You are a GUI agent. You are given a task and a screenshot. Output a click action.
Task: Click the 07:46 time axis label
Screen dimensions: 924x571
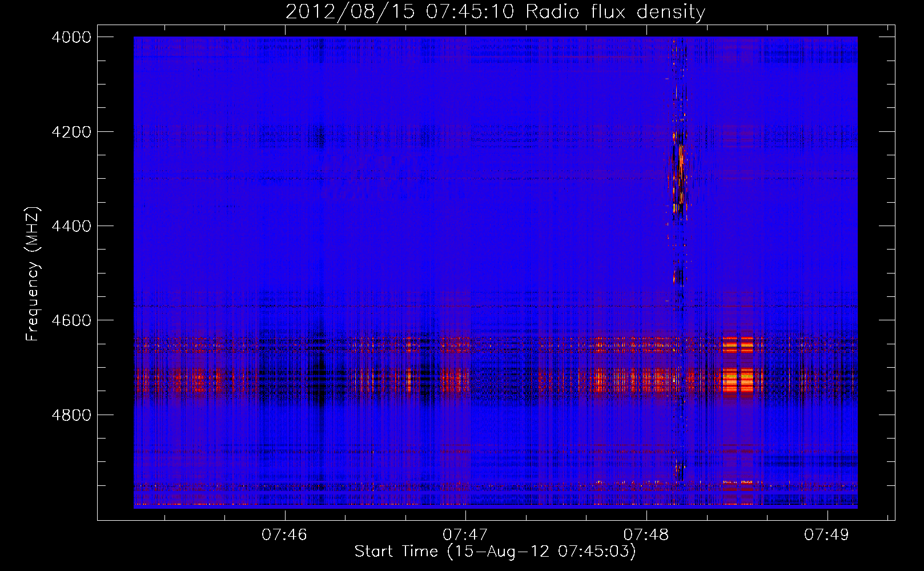point(284,535)
